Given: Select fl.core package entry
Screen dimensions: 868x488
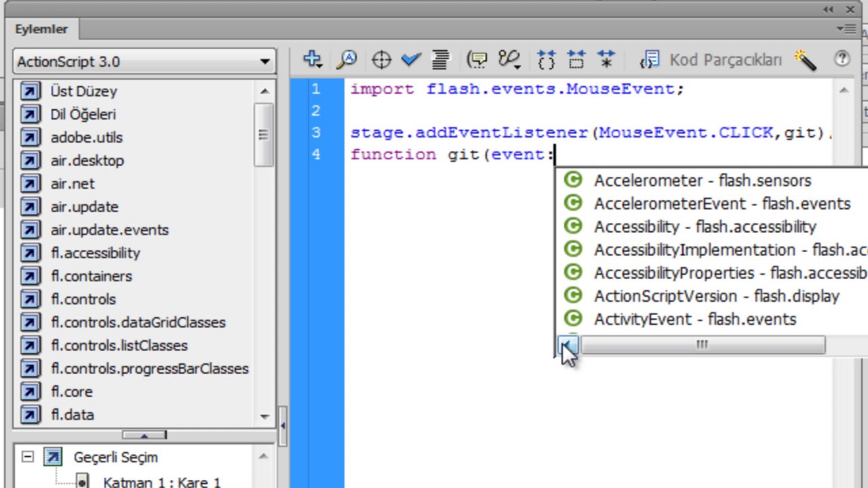Looking at the screenshot, I should point(72,391).
